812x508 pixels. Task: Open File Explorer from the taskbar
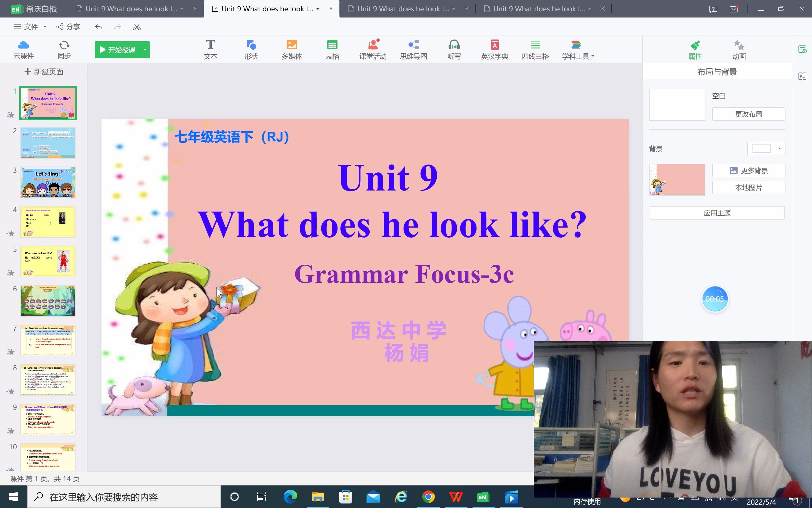[318, 497]
